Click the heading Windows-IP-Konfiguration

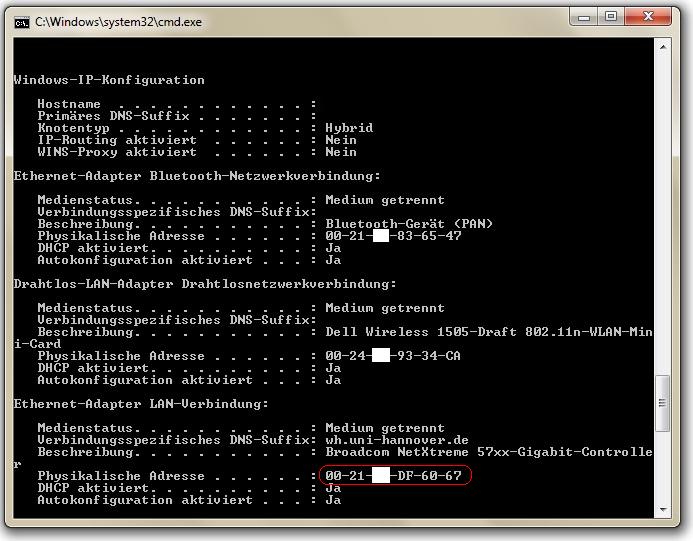(x=109, y=80)
